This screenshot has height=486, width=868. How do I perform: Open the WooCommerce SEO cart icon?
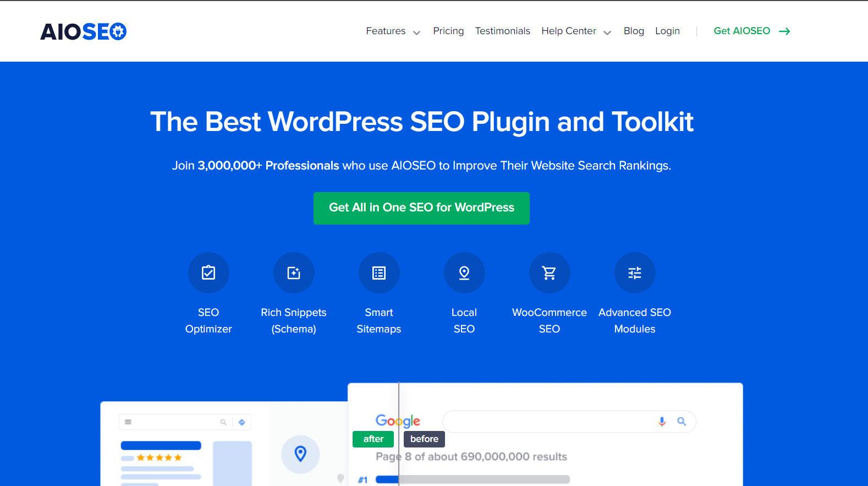click(x=550, y=273)
